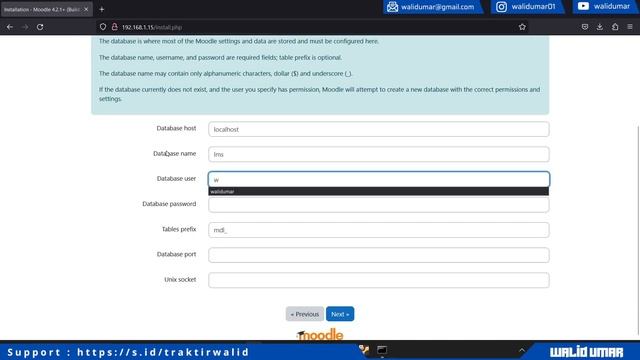Click the Tables prefix label

point(179,229)
